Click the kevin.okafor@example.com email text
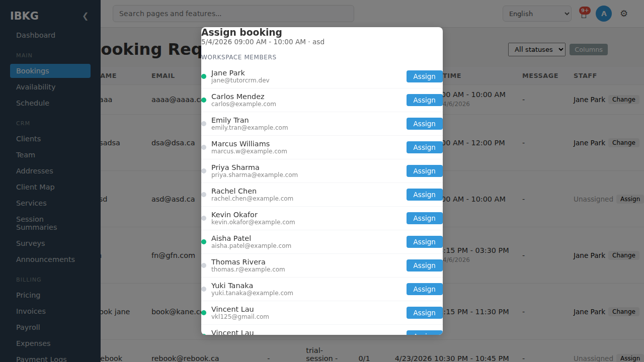Viewport: 644px width, 362px height. tap(253, 222)
